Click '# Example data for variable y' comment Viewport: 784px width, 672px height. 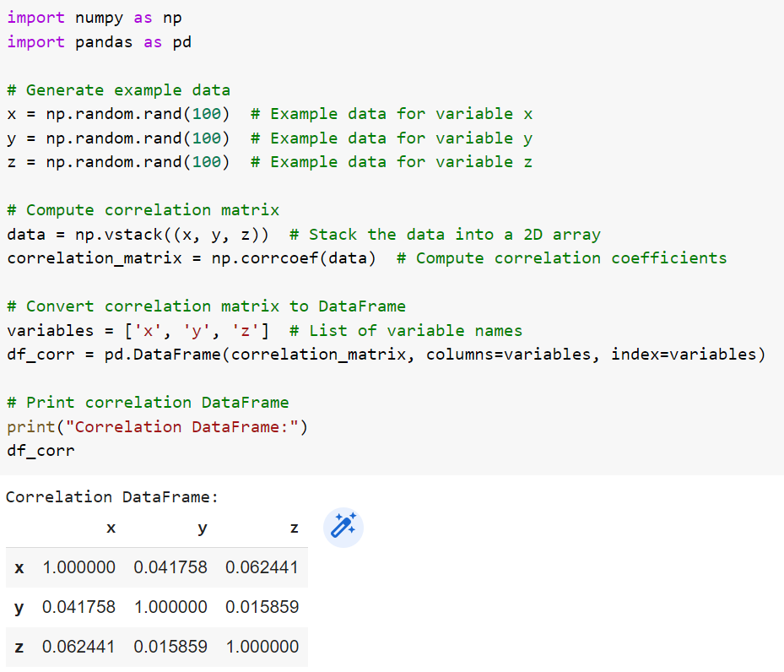pos(392,138)
